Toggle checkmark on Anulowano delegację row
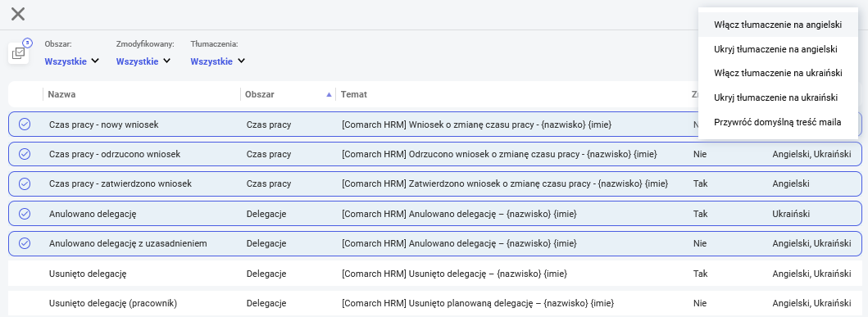 tap(25, 214)
